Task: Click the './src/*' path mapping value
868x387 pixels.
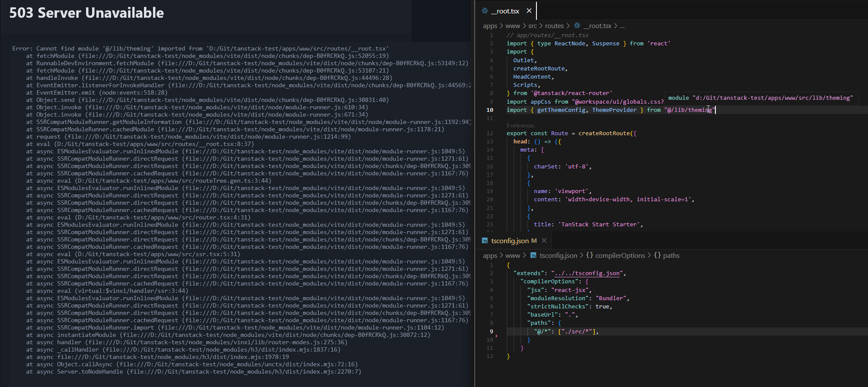Action: 577,332
